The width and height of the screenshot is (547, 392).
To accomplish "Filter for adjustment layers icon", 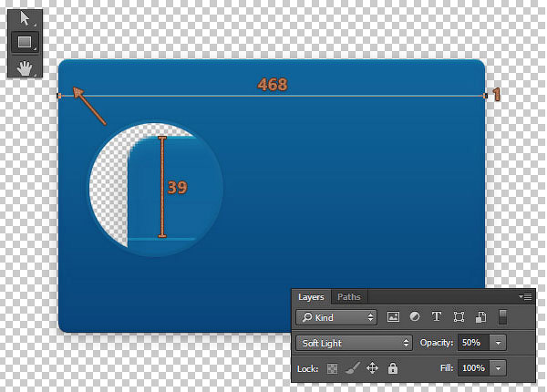I will click(415, 316).
